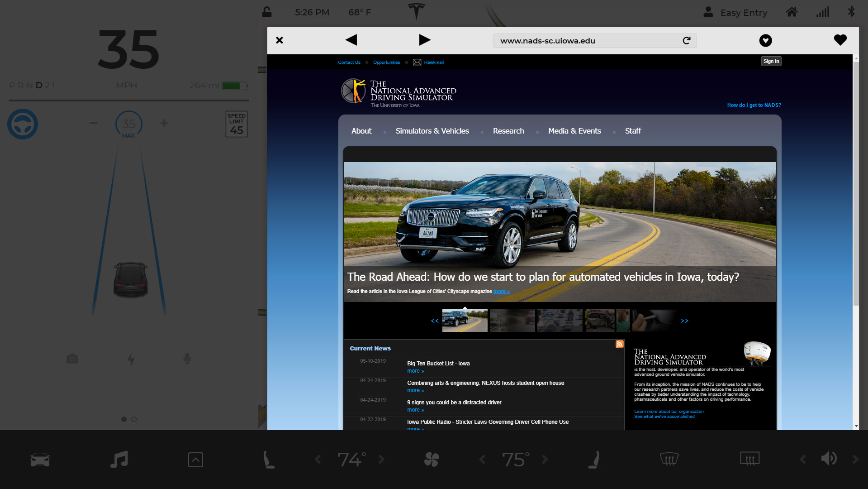Tap the door lock icon in the status bar
This screenshot has height=489, width=868.
click(267, 12)
